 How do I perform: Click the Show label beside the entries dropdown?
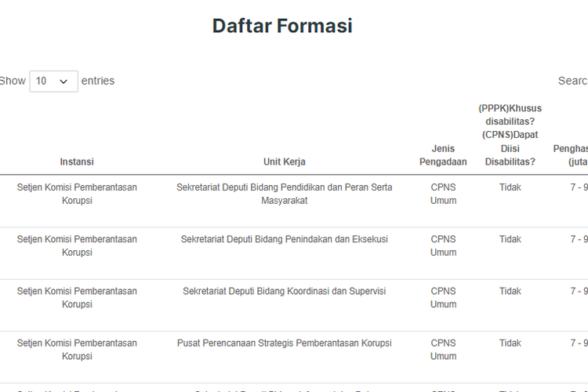[x=13, y=81]
